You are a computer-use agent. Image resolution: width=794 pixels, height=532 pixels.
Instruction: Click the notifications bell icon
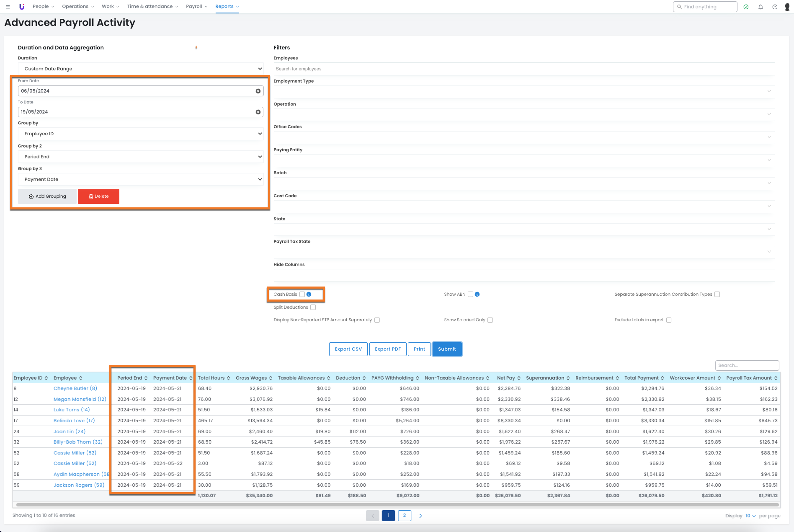(760, 7)
